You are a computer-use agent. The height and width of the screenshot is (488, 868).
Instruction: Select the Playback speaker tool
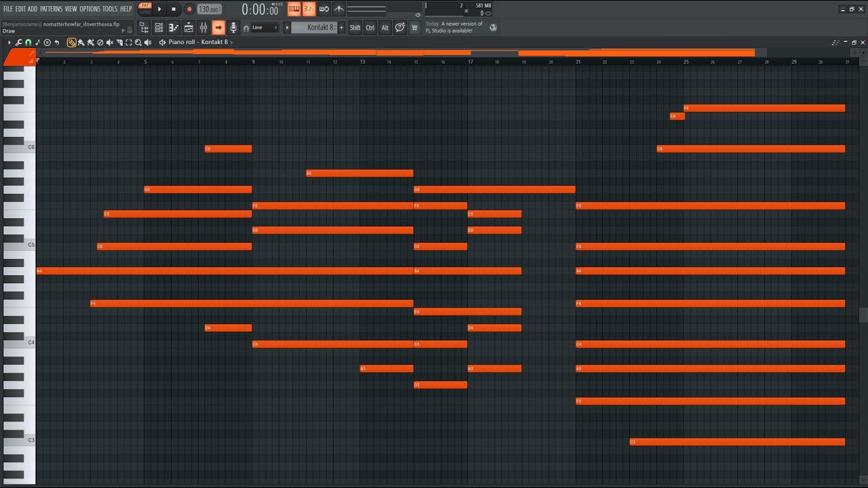148,42
